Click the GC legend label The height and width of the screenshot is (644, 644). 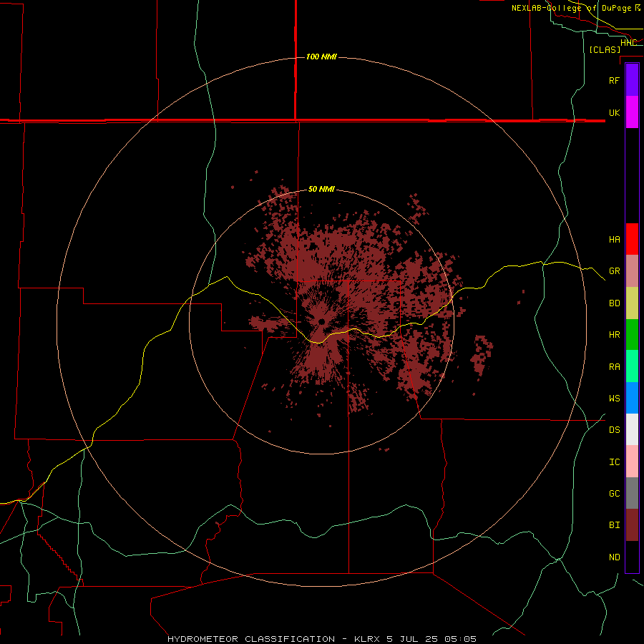point(614,494)
